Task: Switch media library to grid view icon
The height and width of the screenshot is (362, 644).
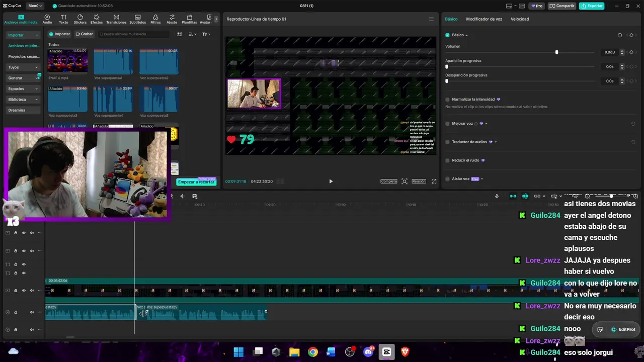Action: pos(180,34)
